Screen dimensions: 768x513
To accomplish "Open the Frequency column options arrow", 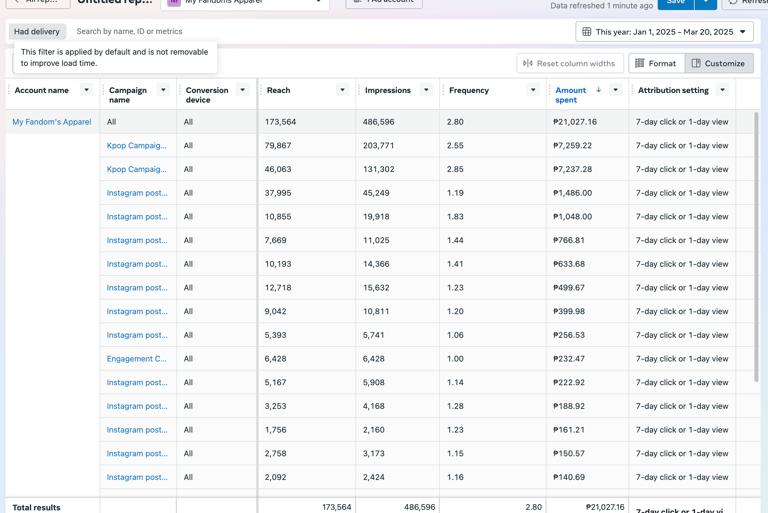I will (x=533, y=90).
